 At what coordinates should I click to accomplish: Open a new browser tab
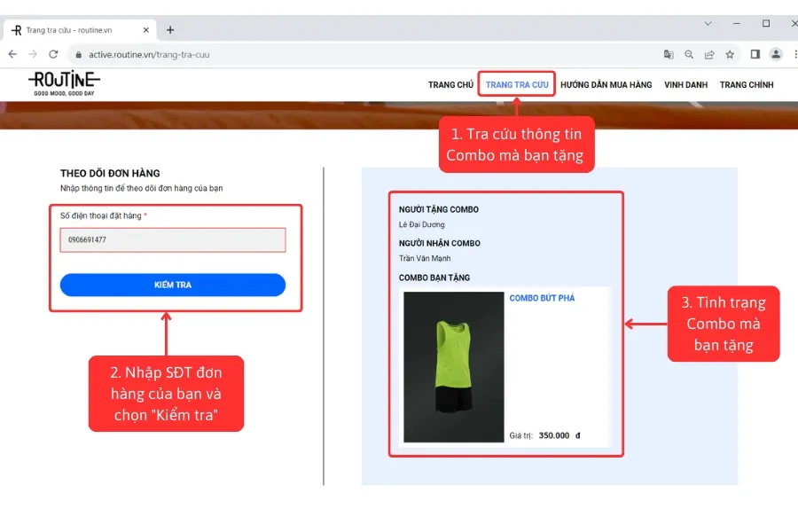point(170,29)
